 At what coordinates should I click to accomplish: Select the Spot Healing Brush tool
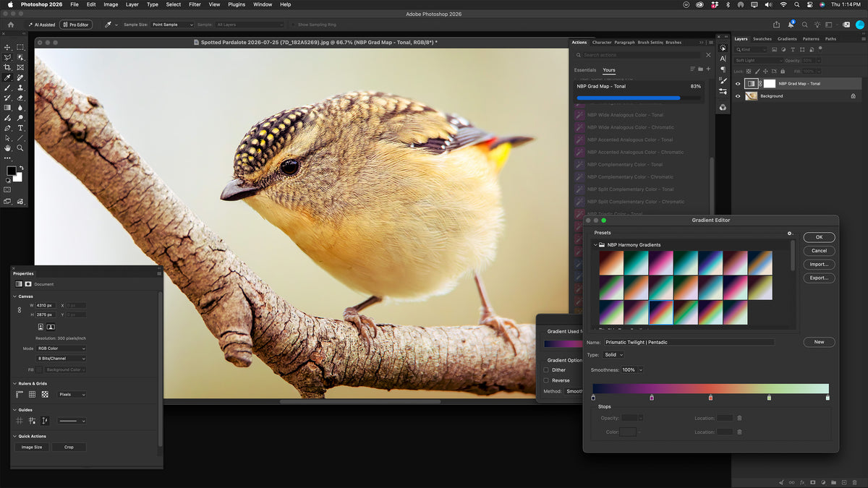click(20, 77)
